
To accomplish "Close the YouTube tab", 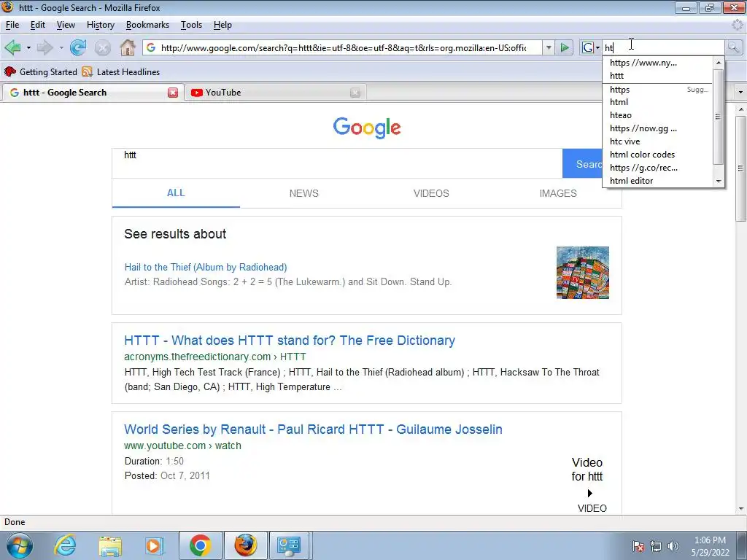I will coord(355,93).
